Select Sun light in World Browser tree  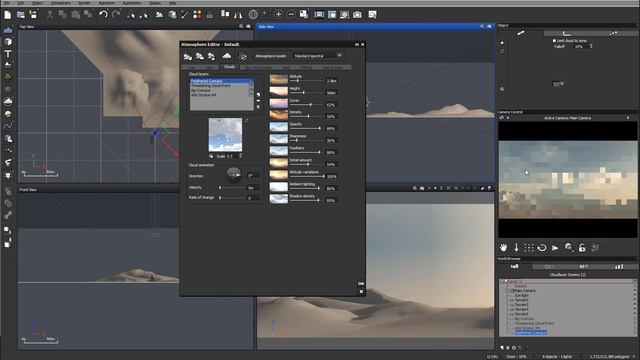click(x=521, y=295)
